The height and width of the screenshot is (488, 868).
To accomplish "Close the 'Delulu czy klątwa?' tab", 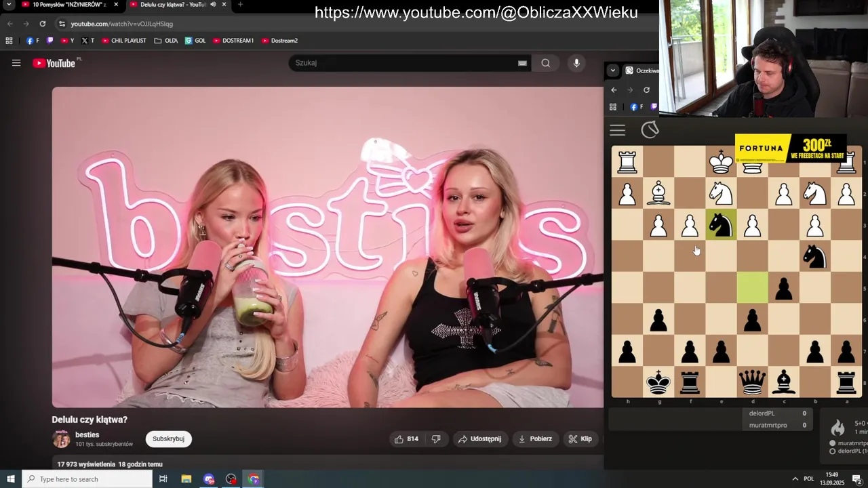I will (x=224, y=4).
